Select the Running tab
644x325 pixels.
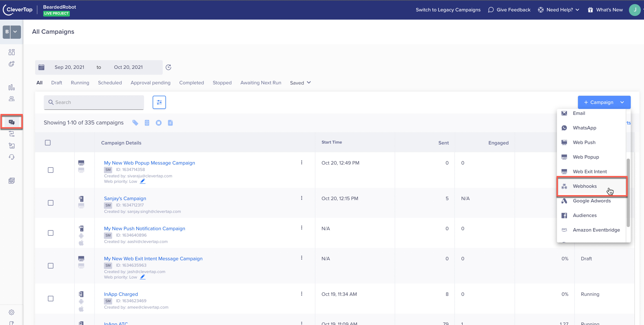[80, 83]
